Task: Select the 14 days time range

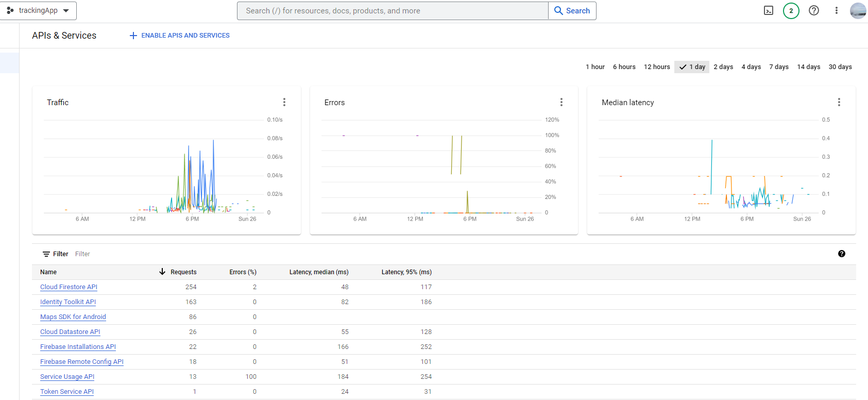Action: [x=809, y=67]
